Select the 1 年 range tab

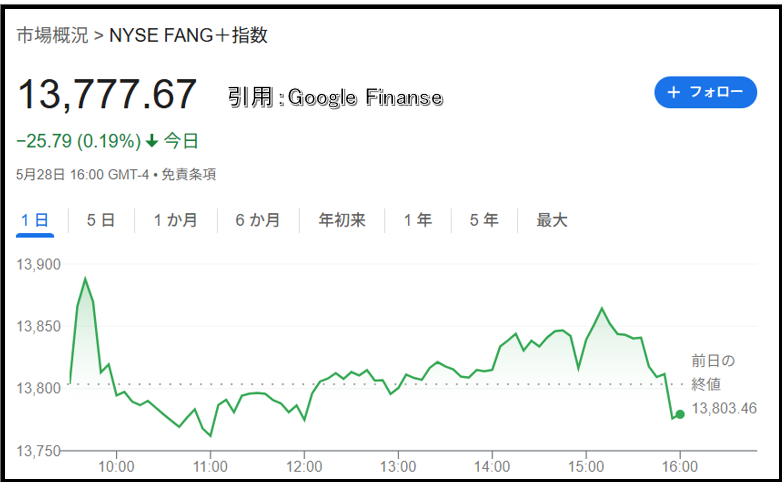(418, 220)
